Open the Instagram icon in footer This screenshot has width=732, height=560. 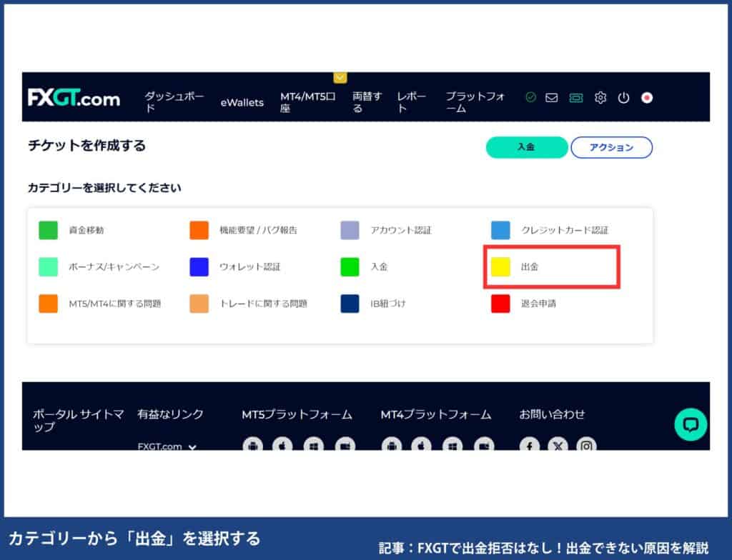(x=586, y=445)
